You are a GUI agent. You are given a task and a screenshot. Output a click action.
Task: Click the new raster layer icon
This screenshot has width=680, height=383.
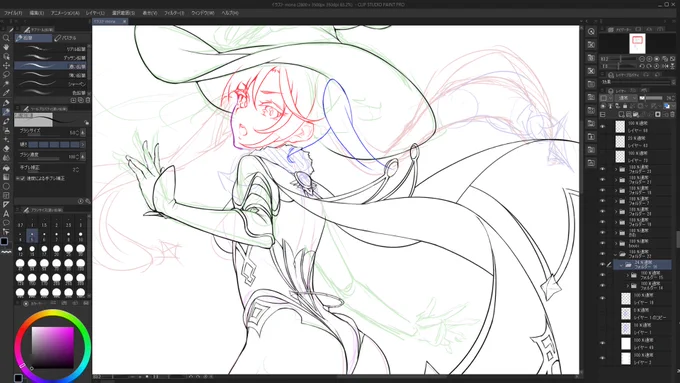coord(622,115)
